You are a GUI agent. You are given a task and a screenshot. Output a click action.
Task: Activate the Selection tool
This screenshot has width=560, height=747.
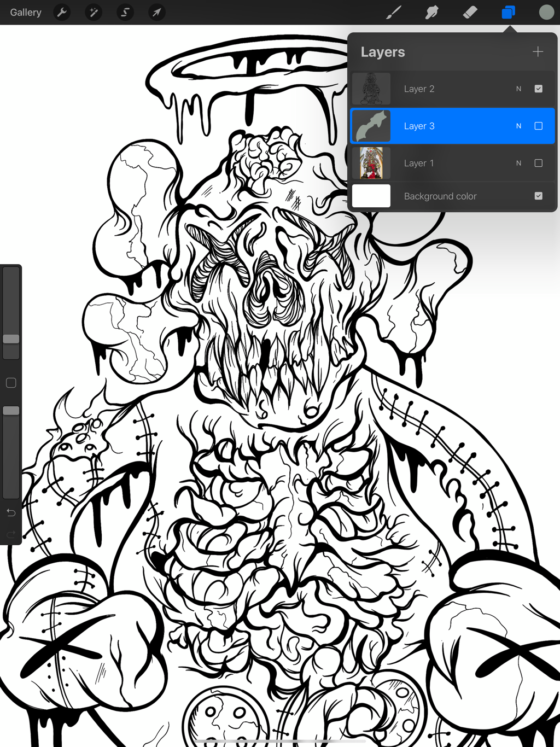pos(125,12)
